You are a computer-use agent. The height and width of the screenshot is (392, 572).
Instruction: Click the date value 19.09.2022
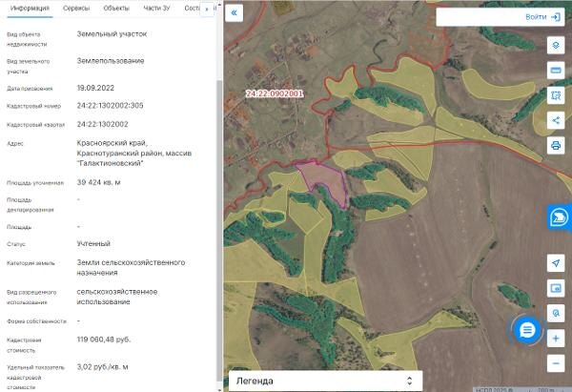pos(95,88)
